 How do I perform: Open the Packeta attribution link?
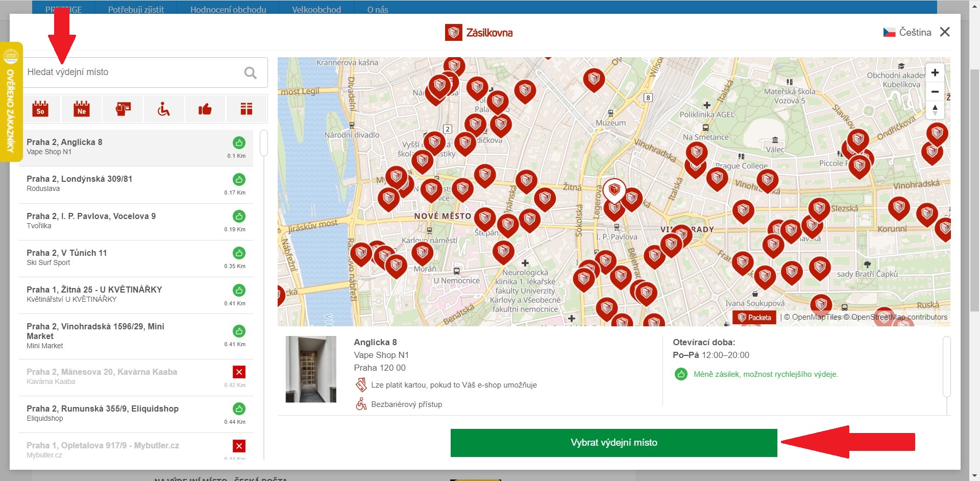pos(754,317)
